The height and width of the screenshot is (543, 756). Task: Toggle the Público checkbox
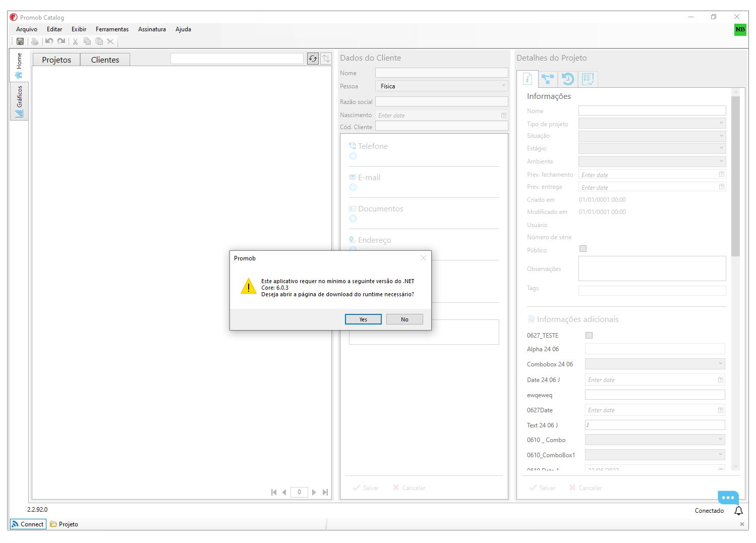tap(583, 249)
